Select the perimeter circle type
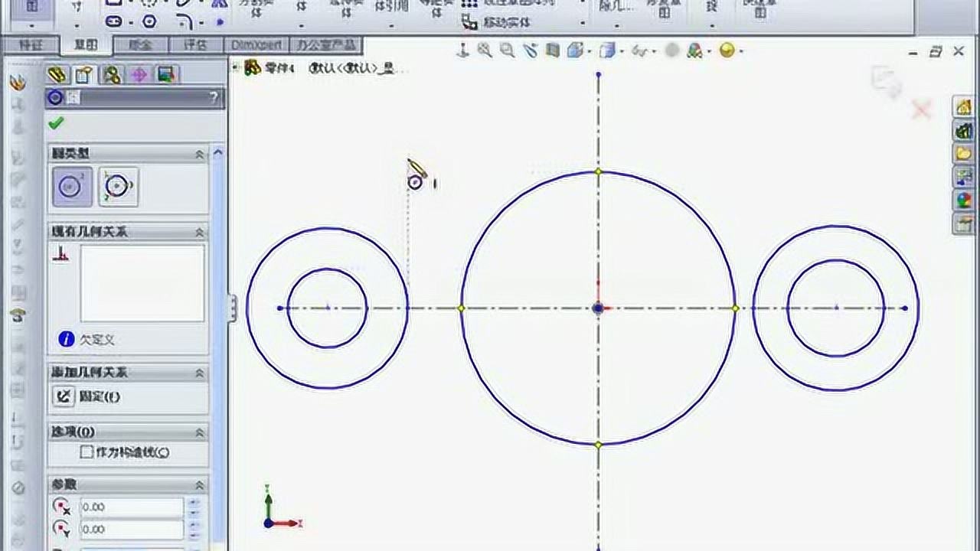The width and height of the screenshot is (980, 551). [118, 187]
